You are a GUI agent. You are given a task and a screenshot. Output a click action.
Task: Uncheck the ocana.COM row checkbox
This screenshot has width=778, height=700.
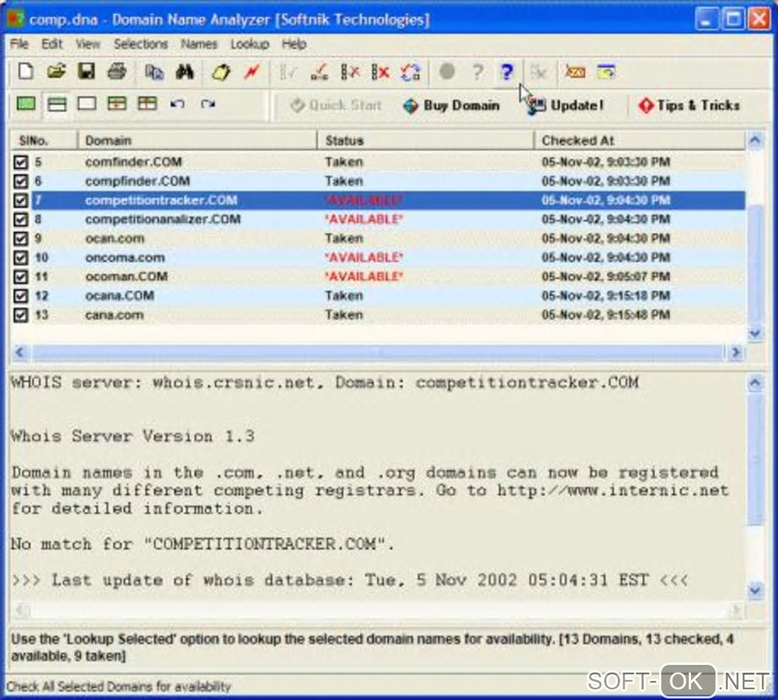tap(21, 296)
